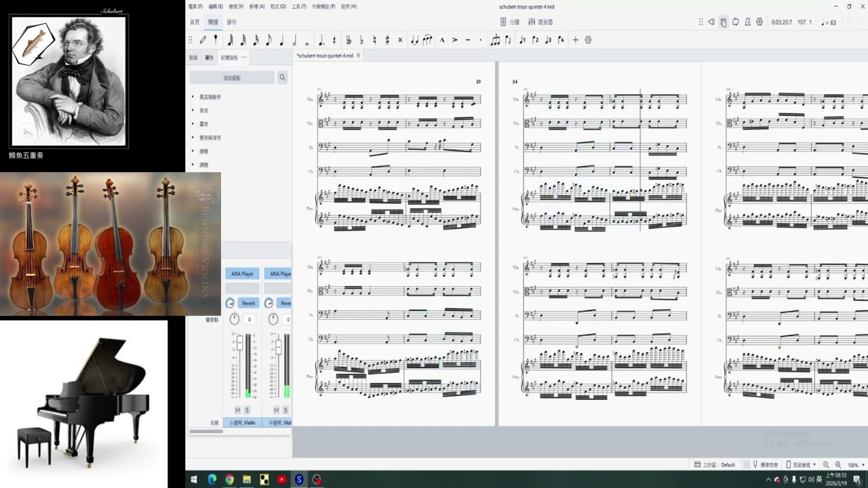Viewport: 868px width, 488px height.
Task: Switch to voice 4
Action: (561, 40)
